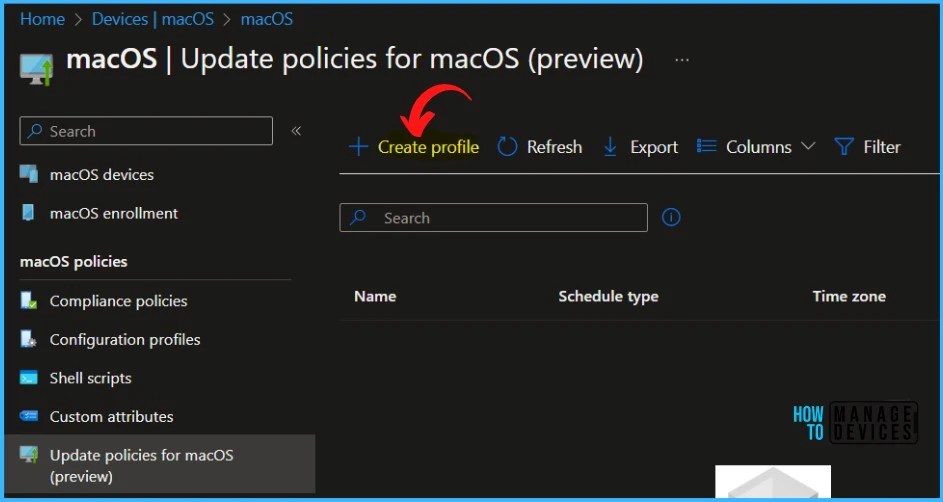This screenshot has height=502, width=943.
Task: Open Shell scripts
Action: [x=90, y=378]
